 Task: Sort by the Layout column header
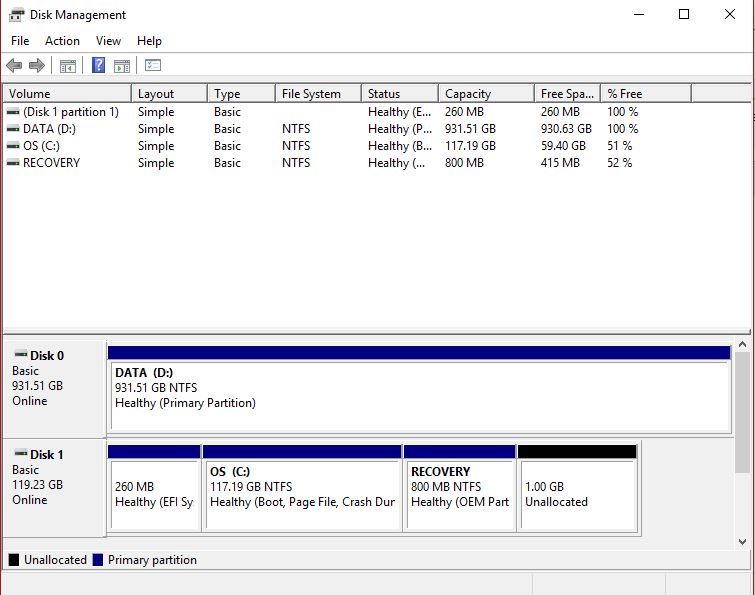[169, 93]
